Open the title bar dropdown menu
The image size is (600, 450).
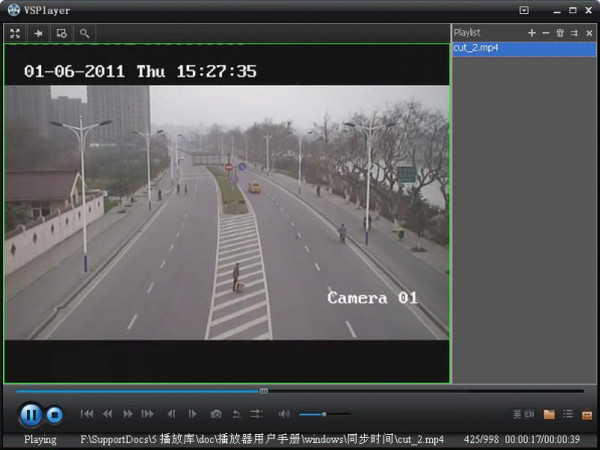point(524,10)
